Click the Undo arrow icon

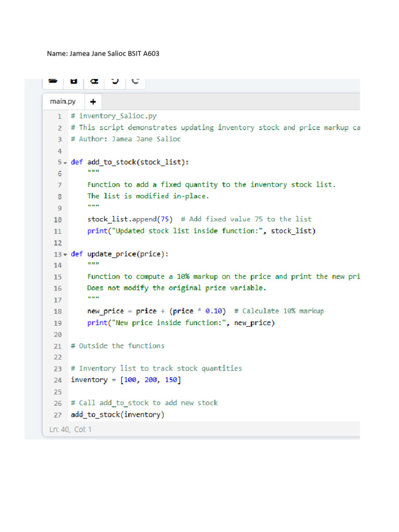click(115, 81)
